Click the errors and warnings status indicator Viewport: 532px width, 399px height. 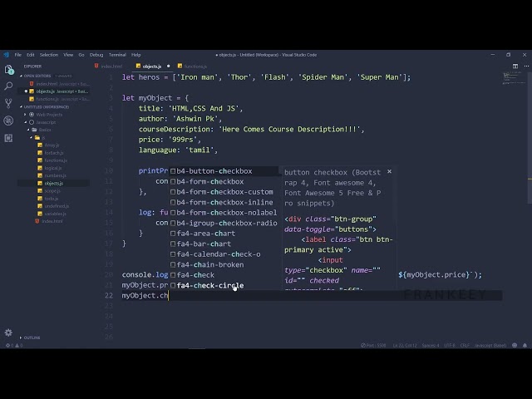coord(14,346)
